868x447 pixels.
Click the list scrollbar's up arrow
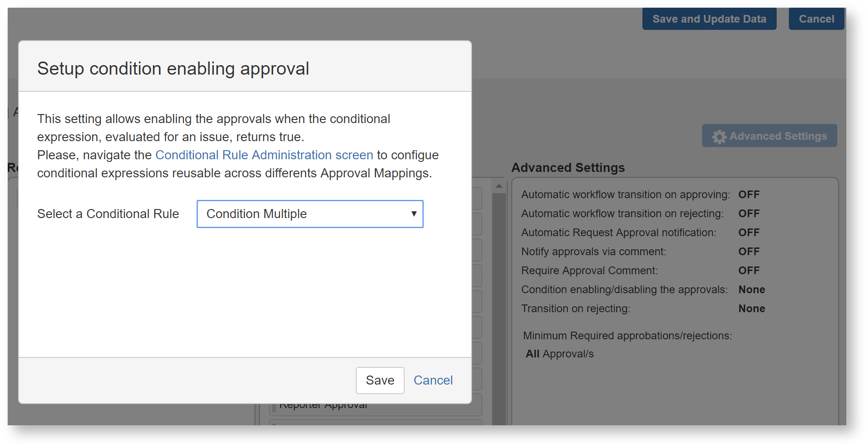coord(499,186)
